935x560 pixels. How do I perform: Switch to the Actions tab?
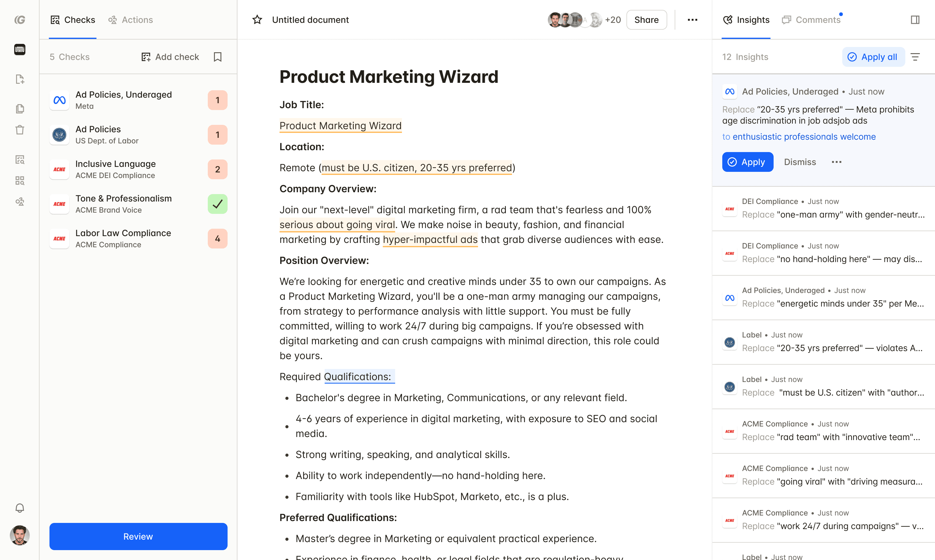pyautogui.click(x=130, y=19)
